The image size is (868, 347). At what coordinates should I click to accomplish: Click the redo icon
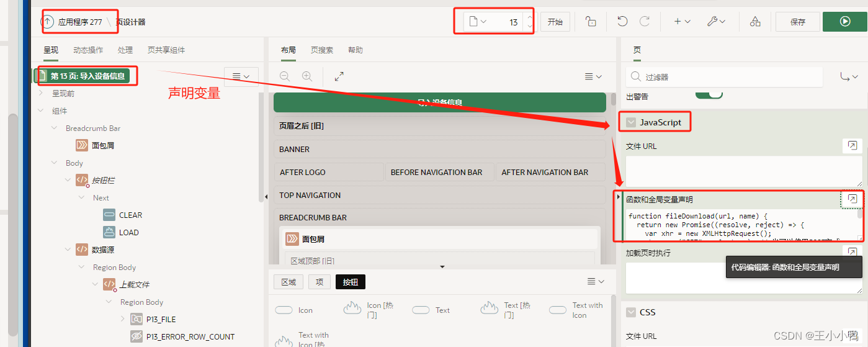pyautogui.click(x=645, y=22)
